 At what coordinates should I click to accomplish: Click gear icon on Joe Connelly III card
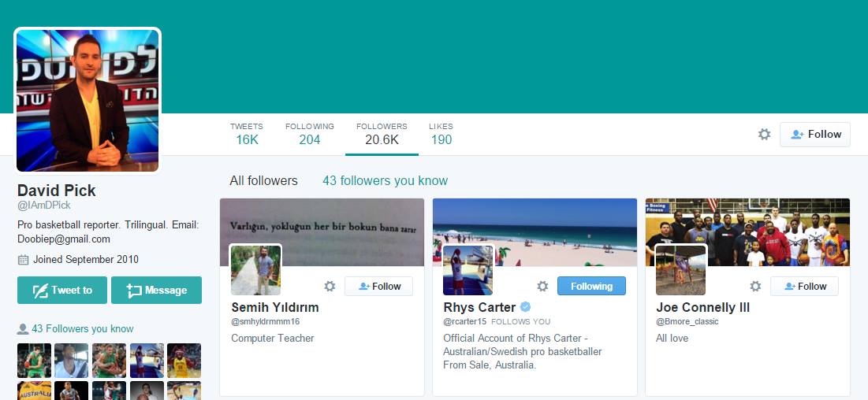click(755, 286)
